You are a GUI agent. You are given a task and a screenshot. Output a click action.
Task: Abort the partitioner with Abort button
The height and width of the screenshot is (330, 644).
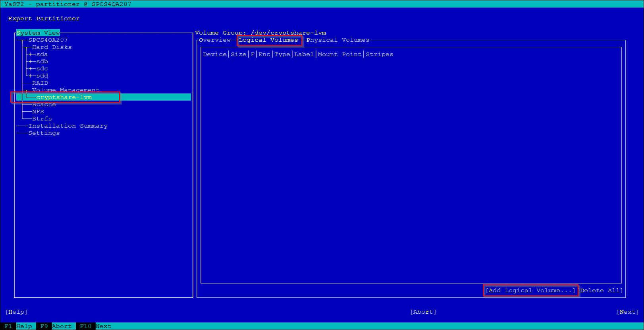pos(423,312)
